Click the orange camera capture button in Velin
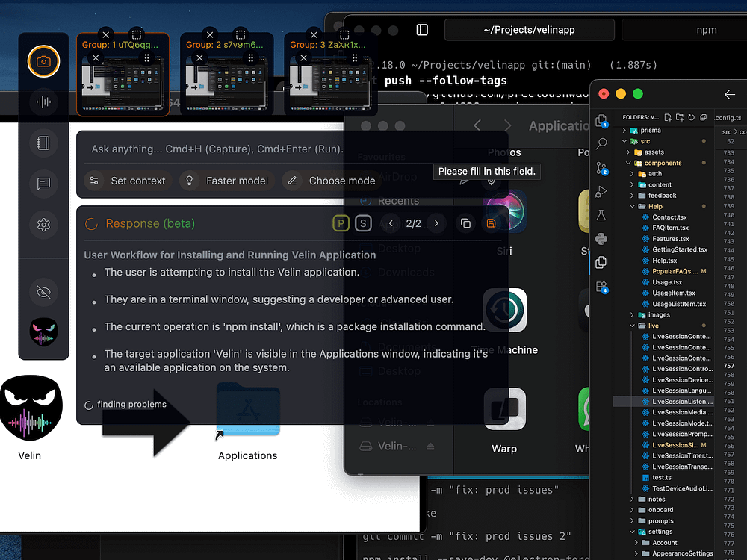The image size is (747, 560). click(x=43, y=61)
